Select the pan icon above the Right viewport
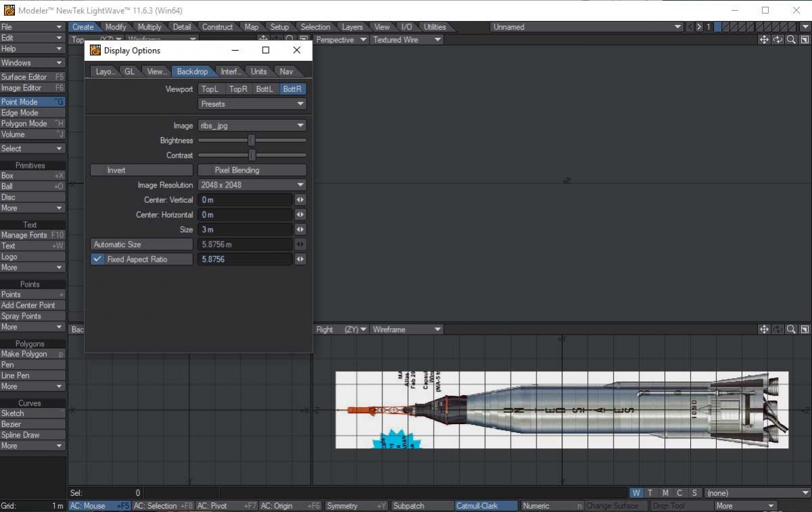Screen dimensions: 812x512 764,329
